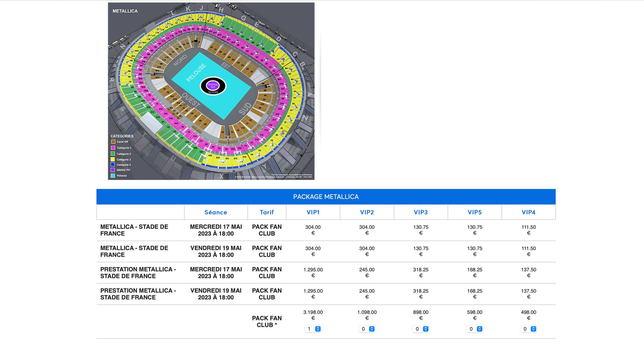The height and width of the screenshot is (344, 644).
Task: Click the yellow Catégorie 3 legend swatch
Action: [113, 159]
